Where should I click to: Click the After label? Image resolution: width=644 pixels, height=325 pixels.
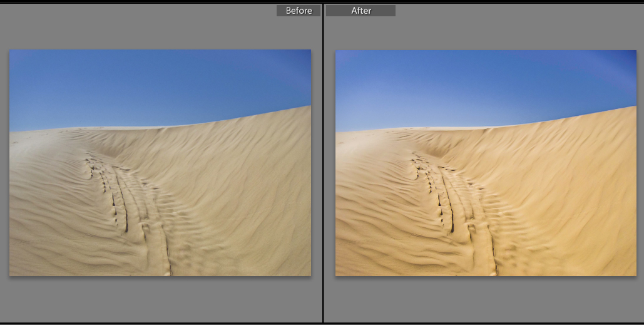(360, 11)
